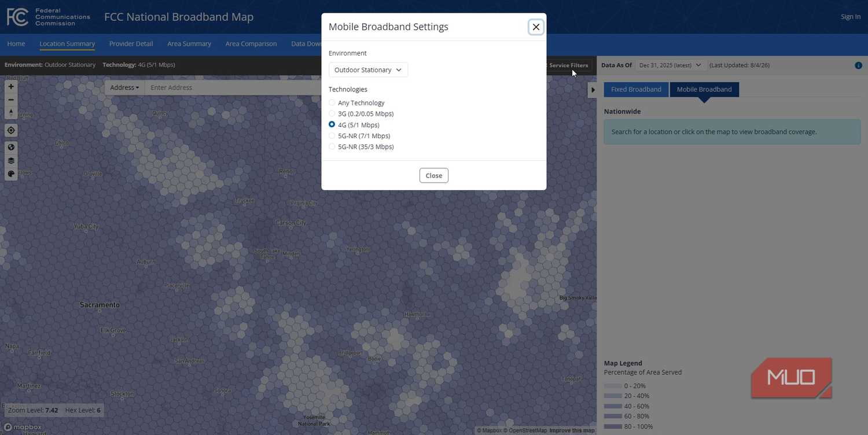Image resolution: width=868 pixels, height=435 pixels.
Task: Click the Yuba City label on the map
Action: coord(86,226)
